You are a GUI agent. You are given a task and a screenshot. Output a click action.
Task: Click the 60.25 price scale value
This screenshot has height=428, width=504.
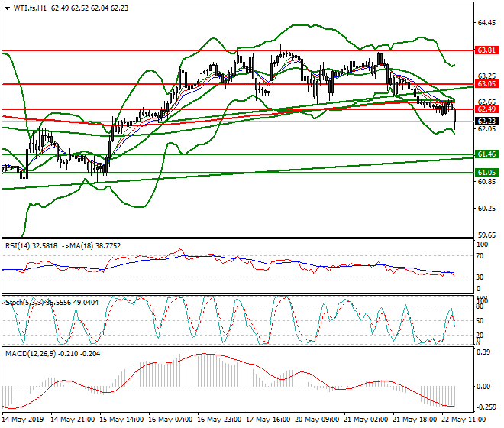coord(486,208)
